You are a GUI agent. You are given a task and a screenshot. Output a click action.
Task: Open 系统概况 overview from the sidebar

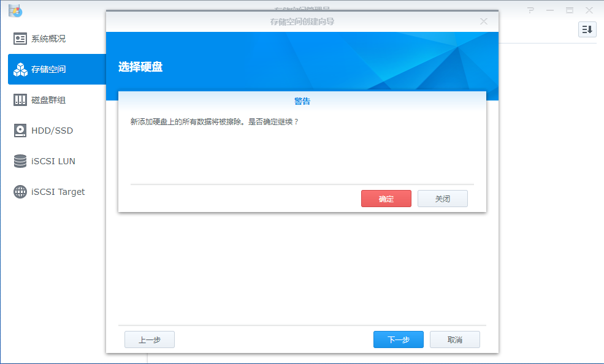pos(48,39)
